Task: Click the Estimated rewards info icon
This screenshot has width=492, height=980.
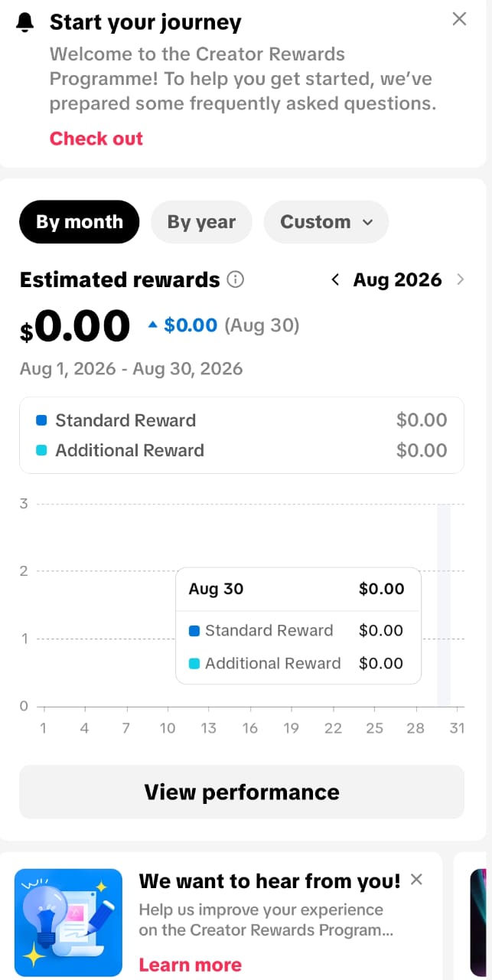Action: pyautogui.click(x=236, y=279)
